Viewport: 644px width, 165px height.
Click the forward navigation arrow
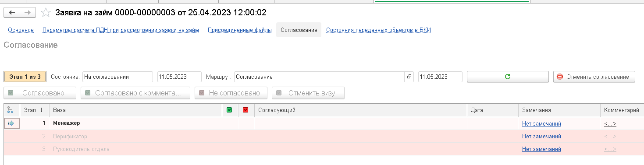(28, 13)
